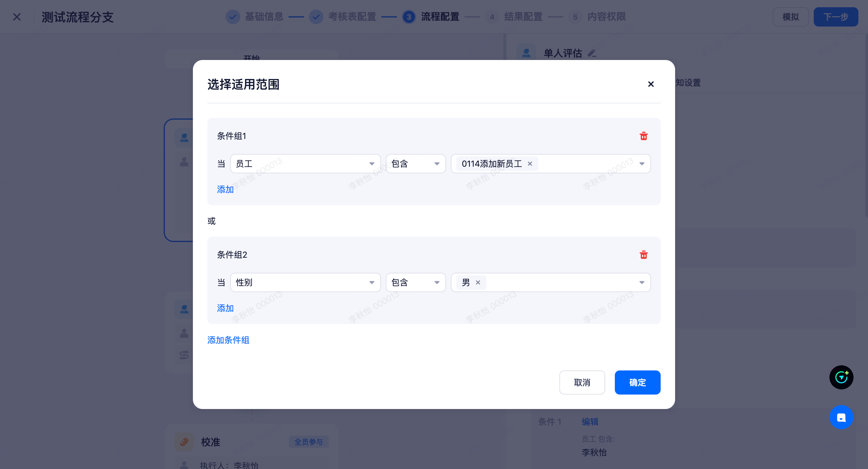
Task: Delete condition group 1 with trash icon
Action: point(643,136)
